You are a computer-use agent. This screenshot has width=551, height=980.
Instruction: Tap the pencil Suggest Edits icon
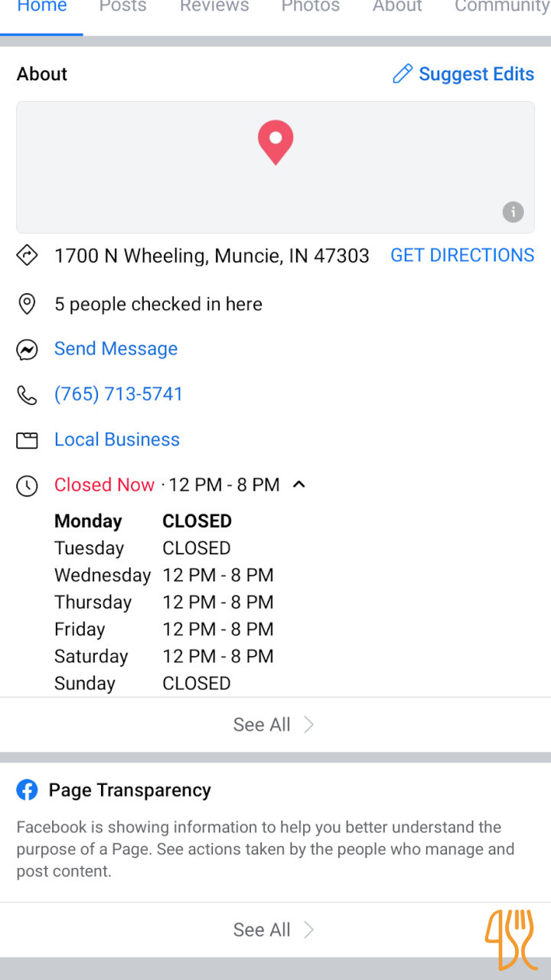click(402, 74)
